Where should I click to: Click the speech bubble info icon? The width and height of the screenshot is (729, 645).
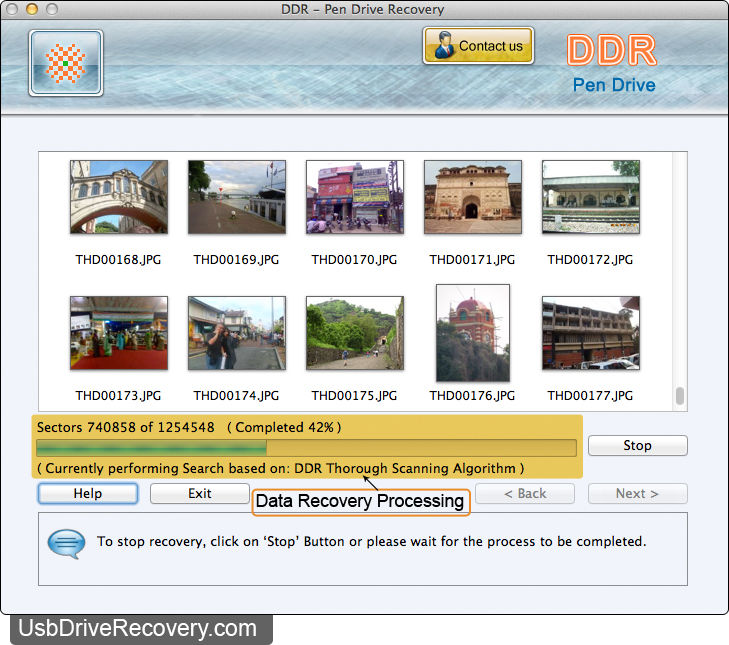click(x=66, y=542)
